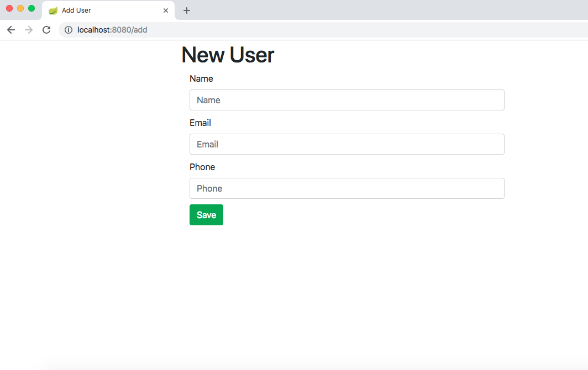This screenshot has height=370, width=588.
Task: Click the yellow minimize traffic light
Action: [x=20, y=9]
